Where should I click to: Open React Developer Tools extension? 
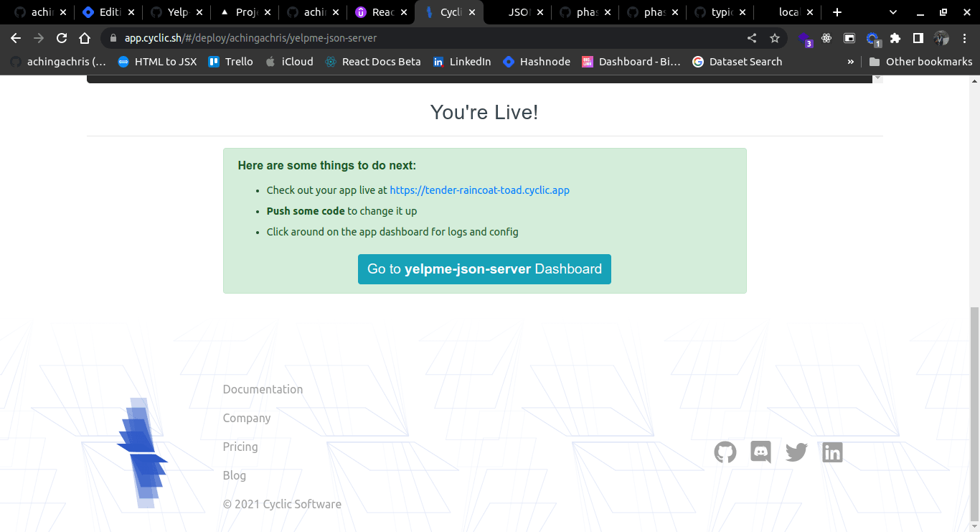coord(827,38)
